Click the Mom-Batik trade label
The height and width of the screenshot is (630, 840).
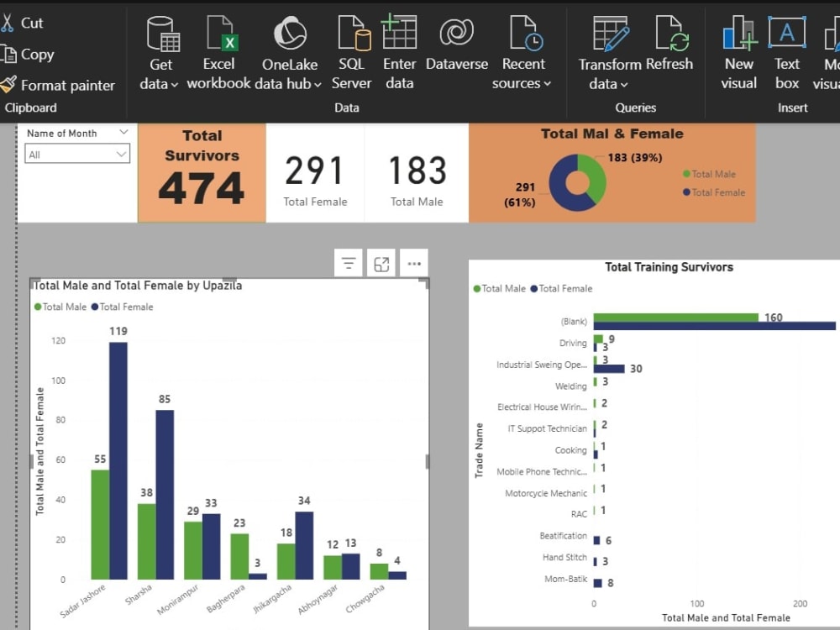[565, 579]
